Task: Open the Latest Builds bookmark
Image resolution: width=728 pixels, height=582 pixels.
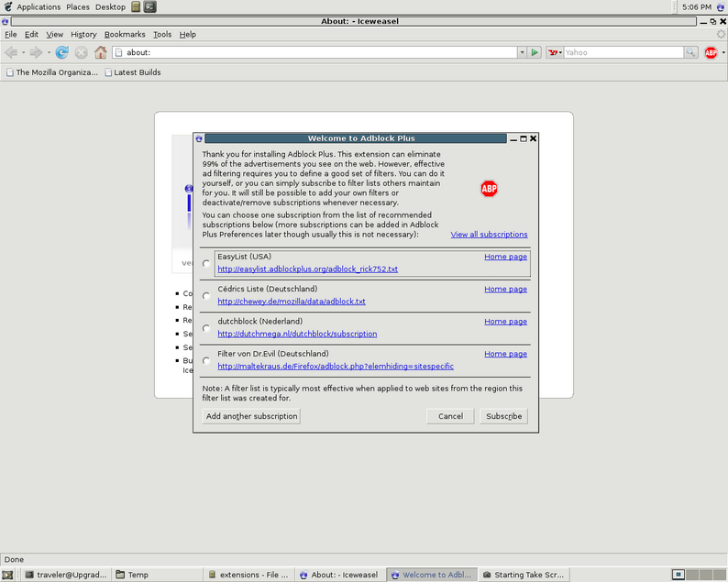Action: (133, 72)
